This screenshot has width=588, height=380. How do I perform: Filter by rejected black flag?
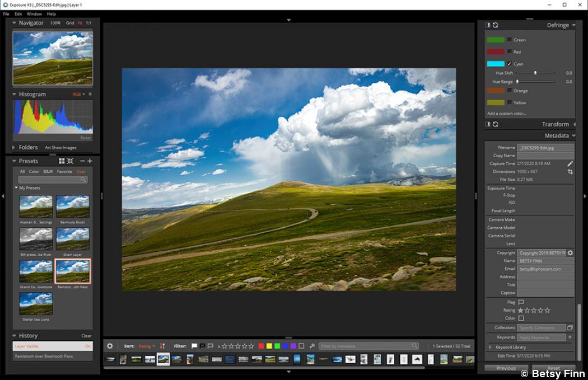click(x=203, y=346)
